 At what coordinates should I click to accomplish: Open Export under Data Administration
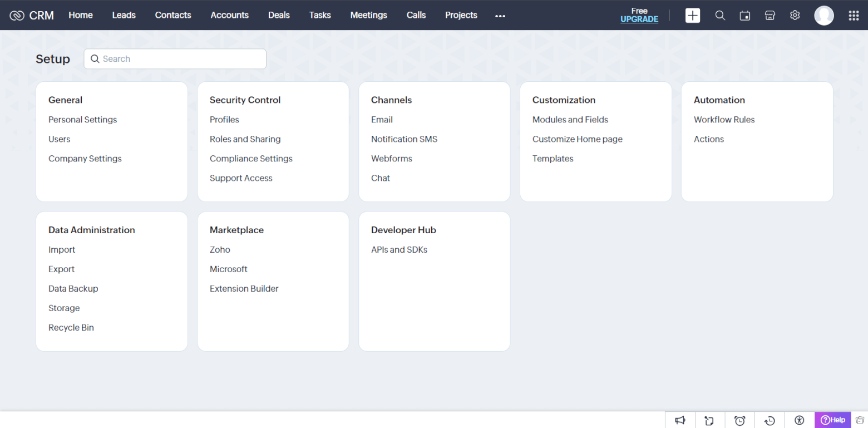pos(62,269)
